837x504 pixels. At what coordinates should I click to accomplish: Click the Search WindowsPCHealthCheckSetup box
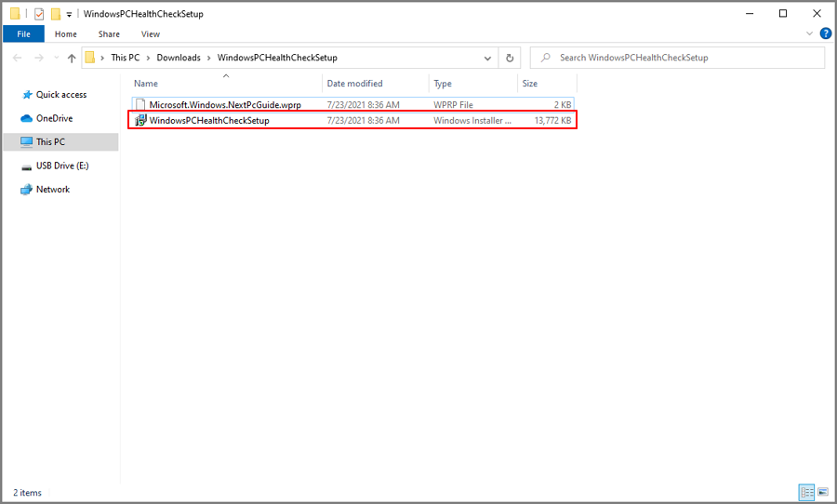click(x=677, y=57)
